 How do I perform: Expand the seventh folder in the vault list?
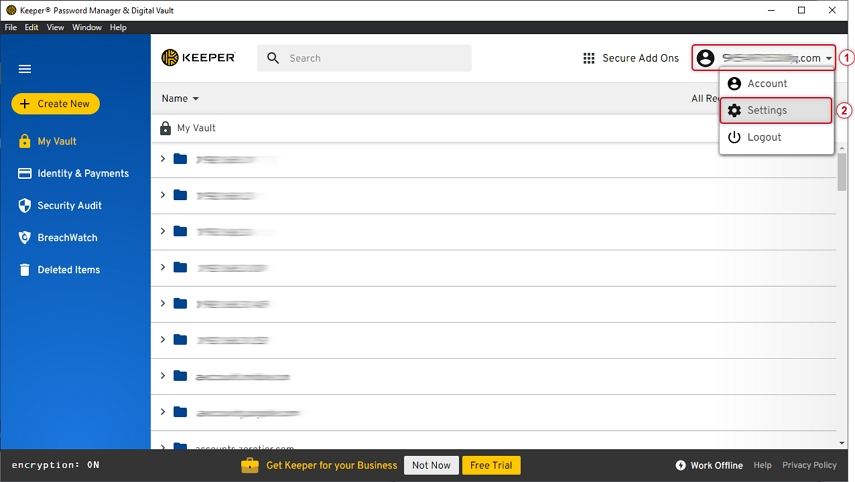[162, 376]
